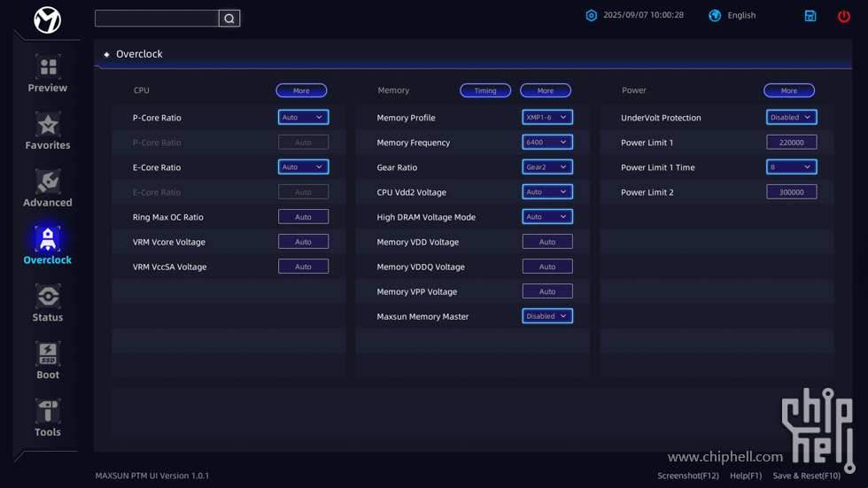Image resolution: width=868 pixels, height=488 pixels.
Task: Select the Overclock rocket icon
Action: (x=48, y=239)
